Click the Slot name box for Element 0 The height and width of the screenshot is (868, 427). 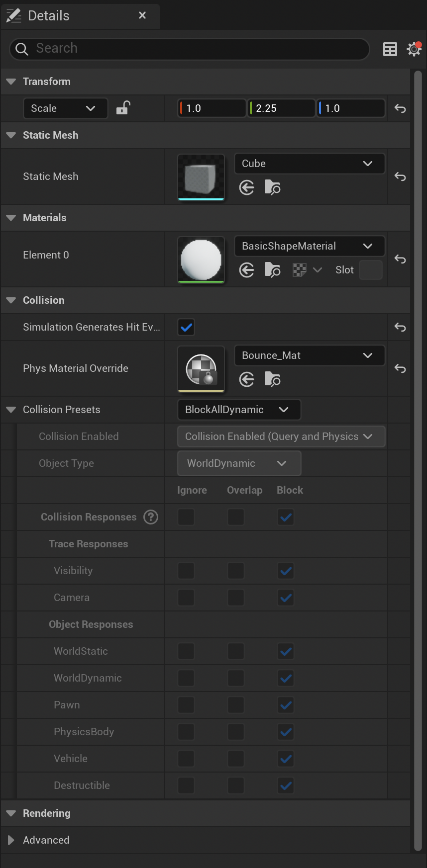coord(371,270)
